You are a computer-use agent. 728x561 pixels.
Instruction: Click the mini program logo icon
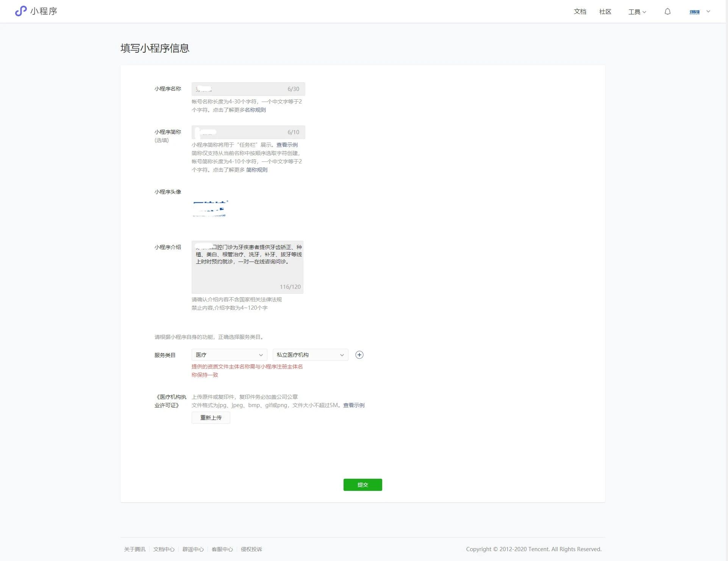tap(21, 11)
